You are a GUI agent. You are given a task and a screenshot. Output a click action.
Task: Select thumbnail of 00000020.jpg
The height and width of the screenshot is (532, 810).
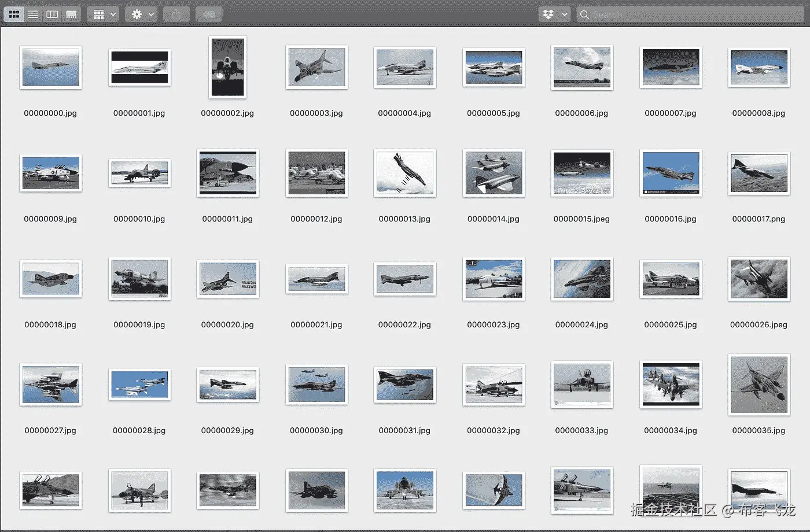click(x=227, y=279)
